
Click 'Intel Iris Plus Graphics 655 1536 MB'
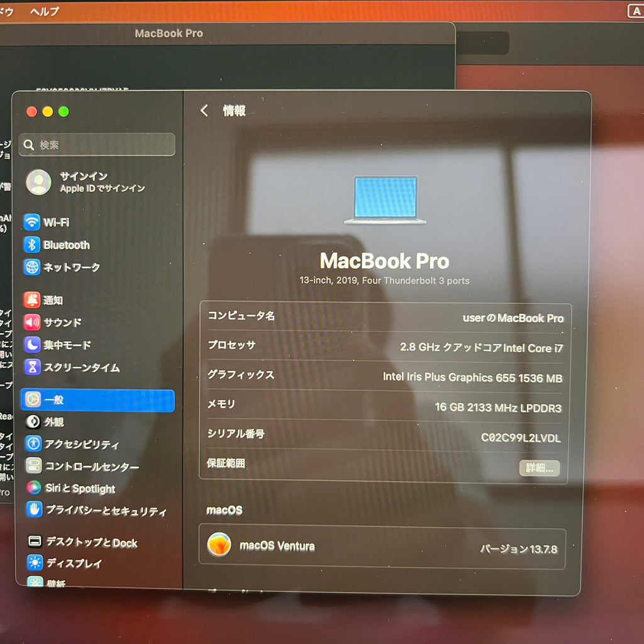(472, 377)
